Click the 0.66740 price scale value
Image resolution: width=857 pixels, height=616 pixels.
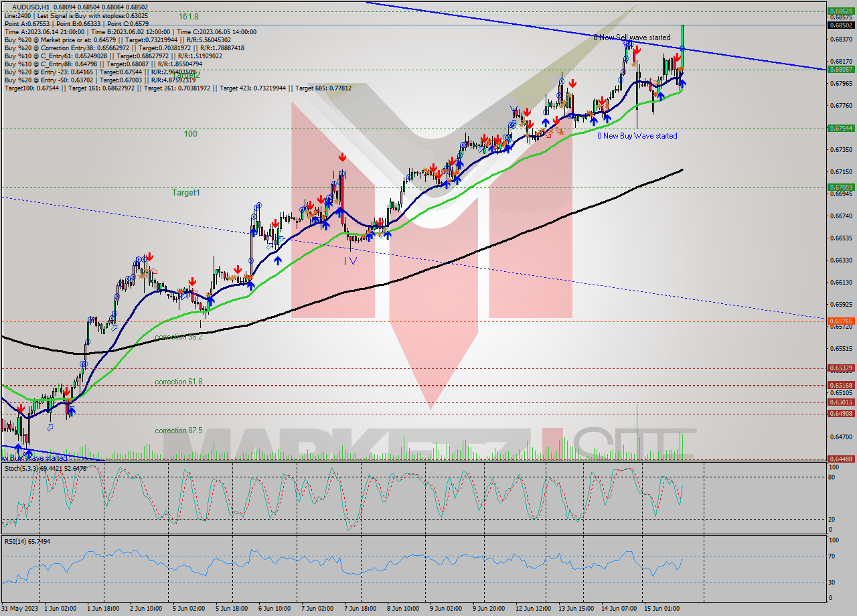click(x=841, y=216)
